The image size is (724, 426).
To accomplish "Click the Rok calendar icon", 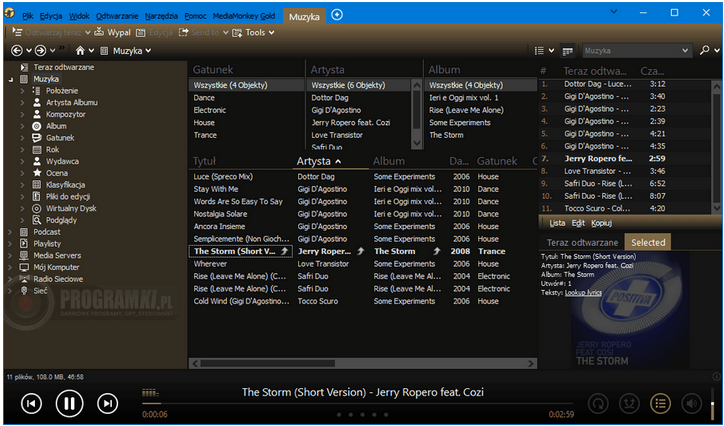I will (x=37, y=150).
